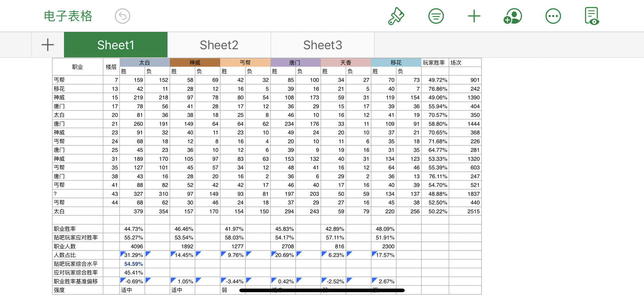Select the 职业胜率 row label cell
The width and height of the screenshot is (644, 298).
pos(78,229)
